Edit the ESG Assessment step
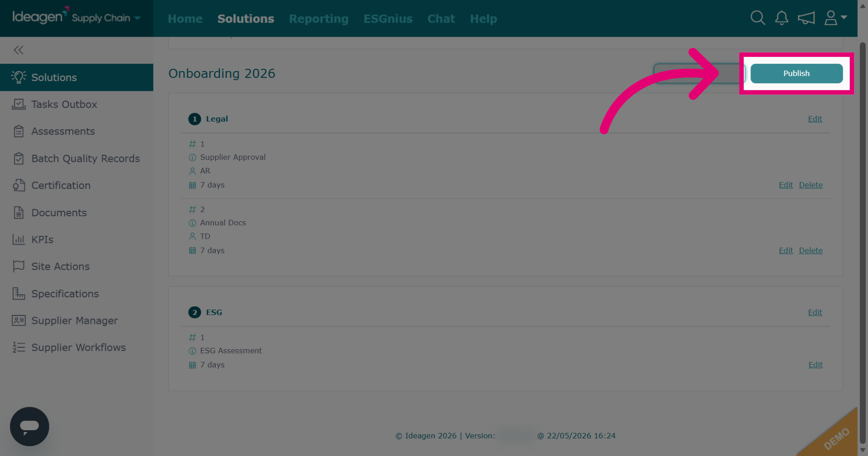 tap(816, 365)
